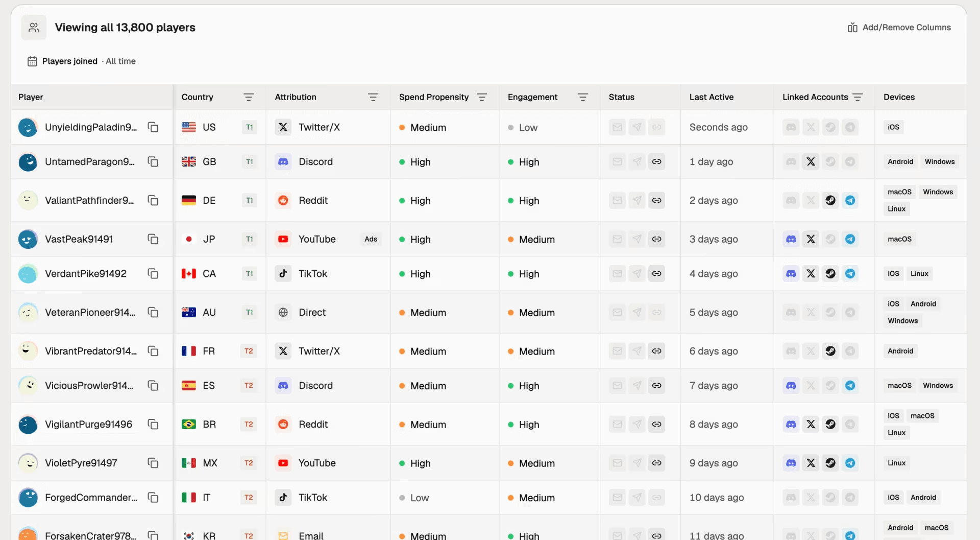Click Status column header
Image resolution: width=980 pixels, height=540 pixels.
coord(622,97)
